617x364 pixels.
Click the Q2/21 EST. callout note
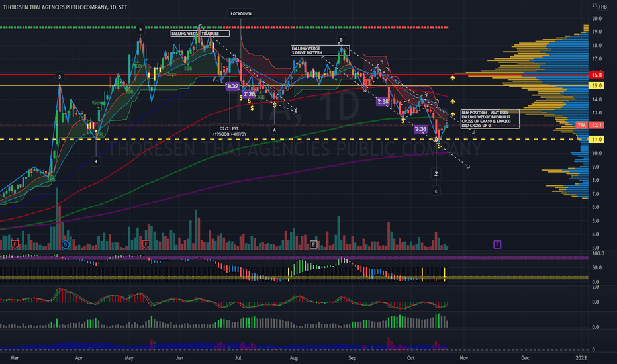coord(229,132)
